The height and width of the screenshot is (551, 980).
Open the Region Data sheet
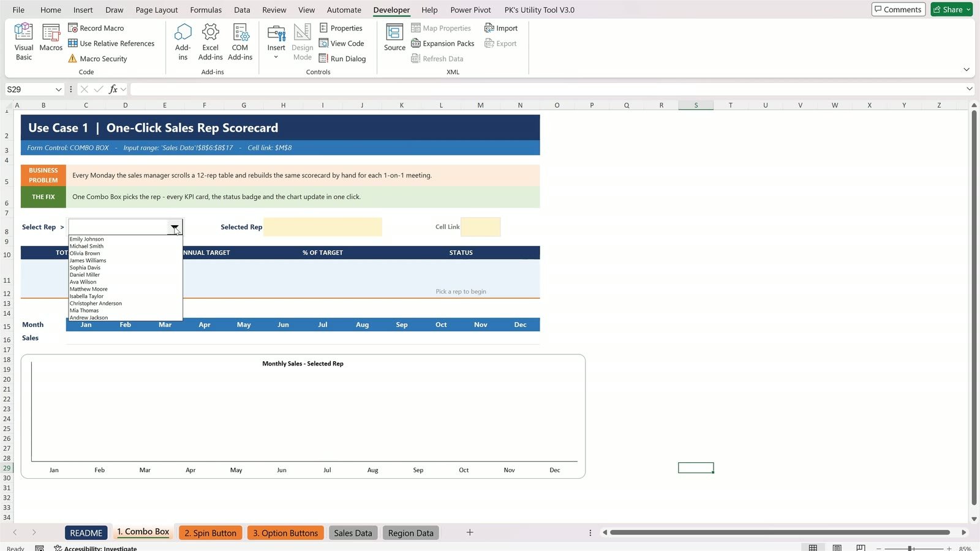click(411, 533)
